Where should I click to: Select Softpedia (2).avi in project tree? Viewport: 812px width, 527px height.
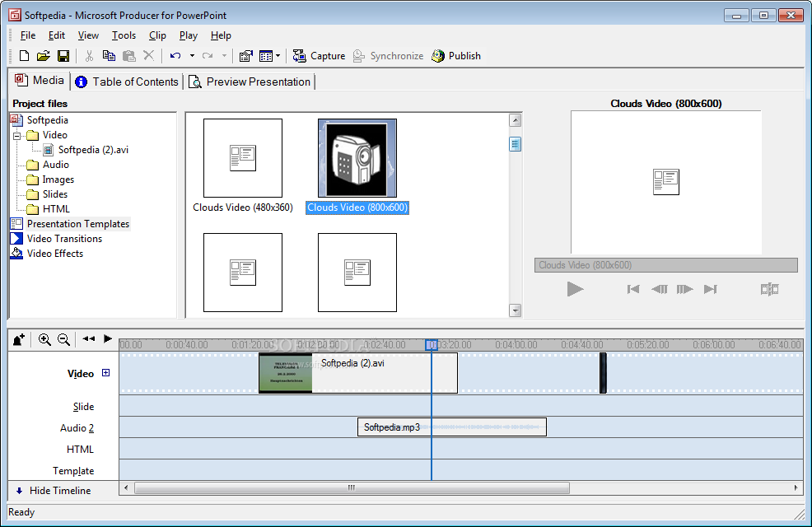[x=93, y=150]
